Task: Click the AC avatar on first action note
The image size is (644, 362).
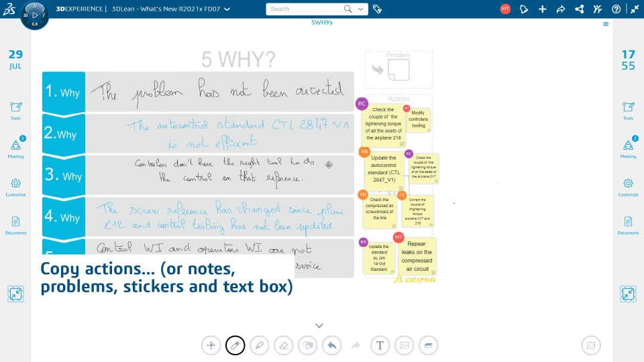Action: (x=362, y=104)
